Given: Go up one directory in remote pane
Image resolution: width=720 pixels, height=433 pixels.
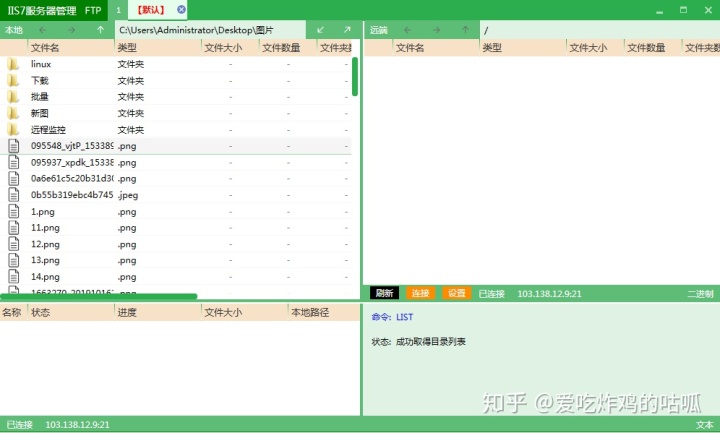Looking at the screenshot, I should click(x=466, y=30).
